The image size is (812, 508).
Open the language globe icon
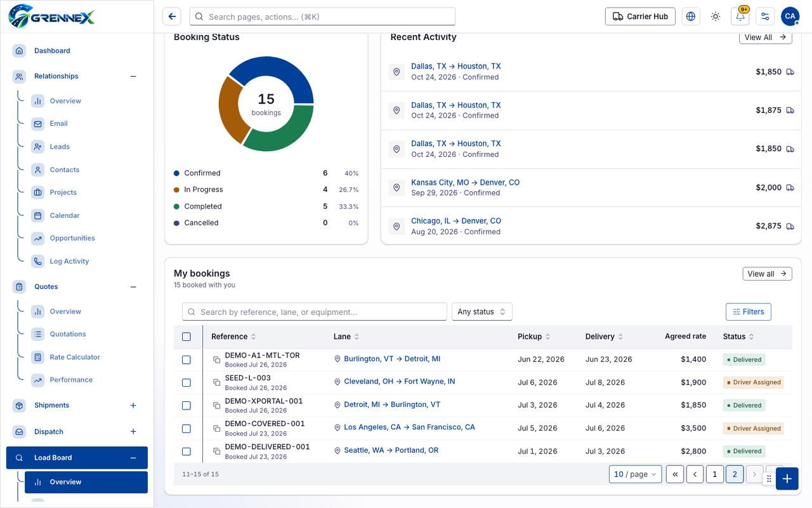[691, 17]
